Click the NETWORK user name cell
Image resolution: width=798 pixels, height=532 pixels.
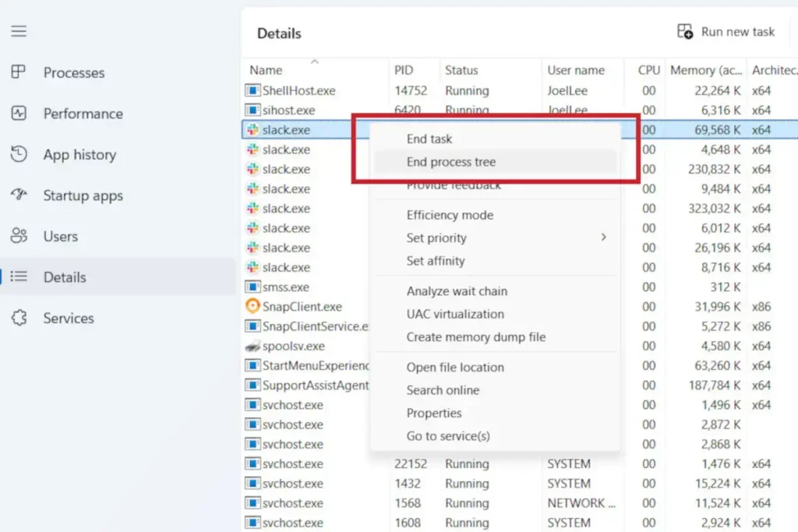point(581,503)
